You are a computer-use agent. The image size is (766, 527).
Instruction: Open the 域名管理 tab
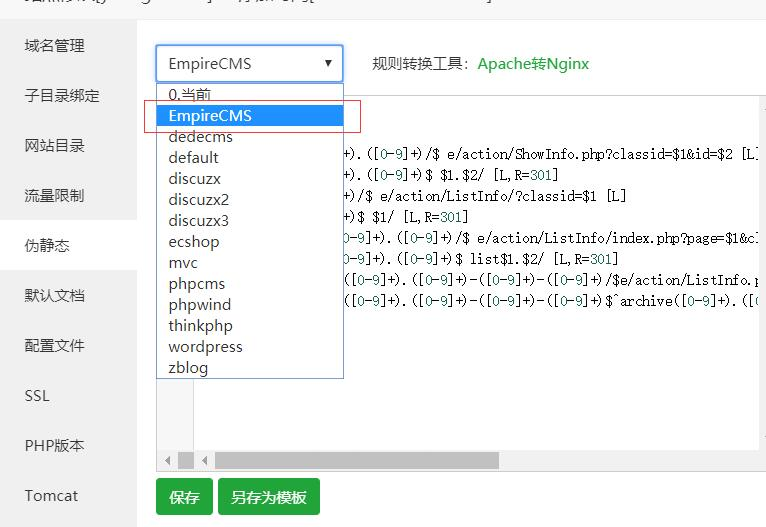(55, 46)
